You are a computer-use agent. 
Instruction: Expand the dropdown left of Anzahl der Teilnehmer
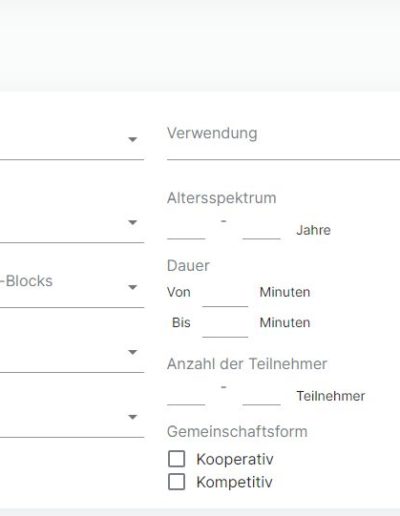[133, 352]
